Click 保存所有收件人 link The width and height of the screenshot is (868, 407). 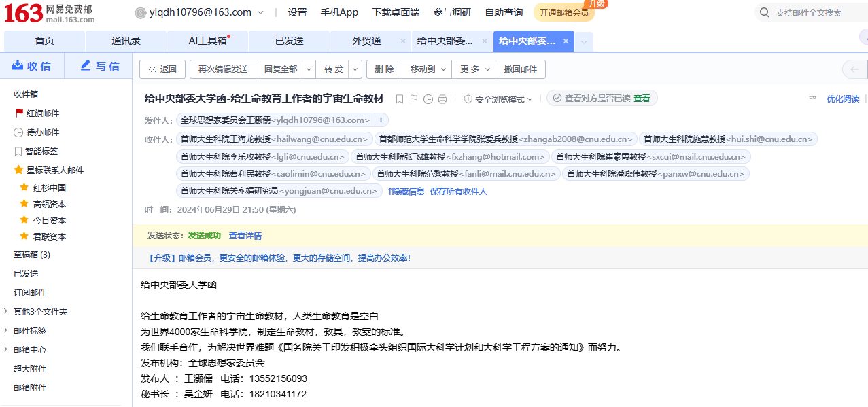pyautogui.click(x=459, y=192)
